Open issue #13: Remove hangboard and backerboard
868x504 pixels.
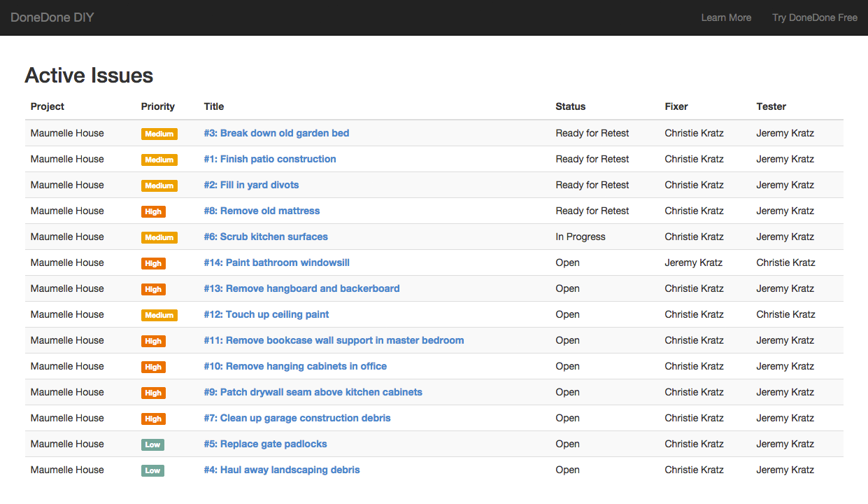click(x=301, y=288)
